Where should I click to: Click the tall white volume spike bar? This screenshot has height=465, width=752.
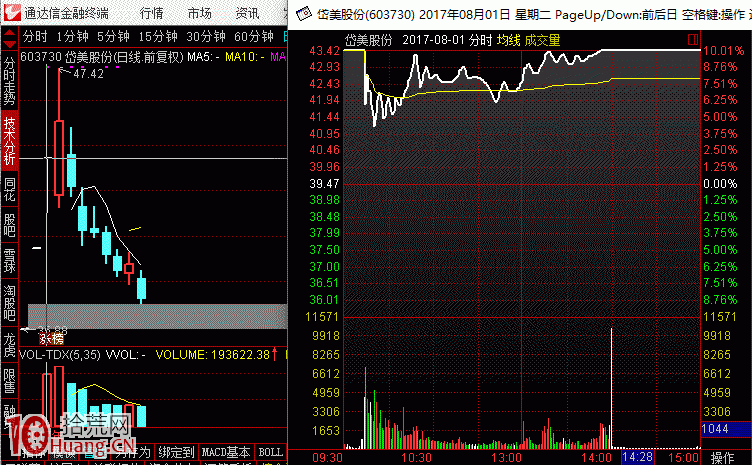(x=611, y=388)
